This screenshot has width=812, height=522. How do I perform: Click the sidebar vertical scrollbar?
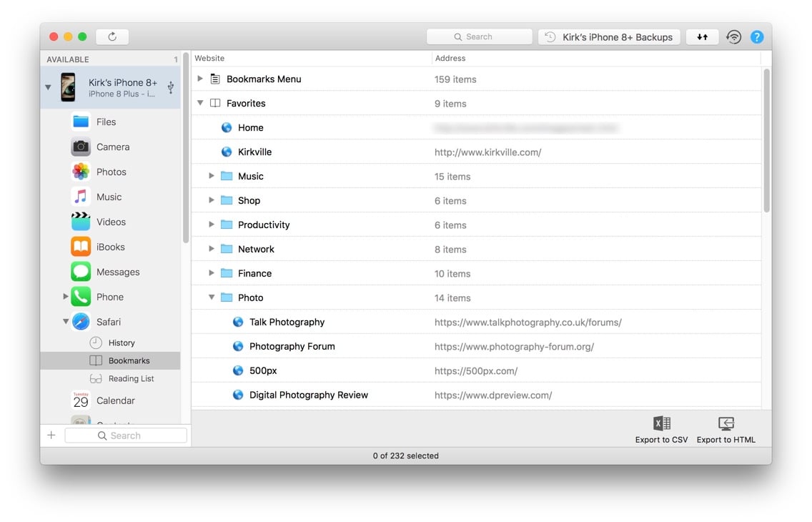click(x=185, y=147)
